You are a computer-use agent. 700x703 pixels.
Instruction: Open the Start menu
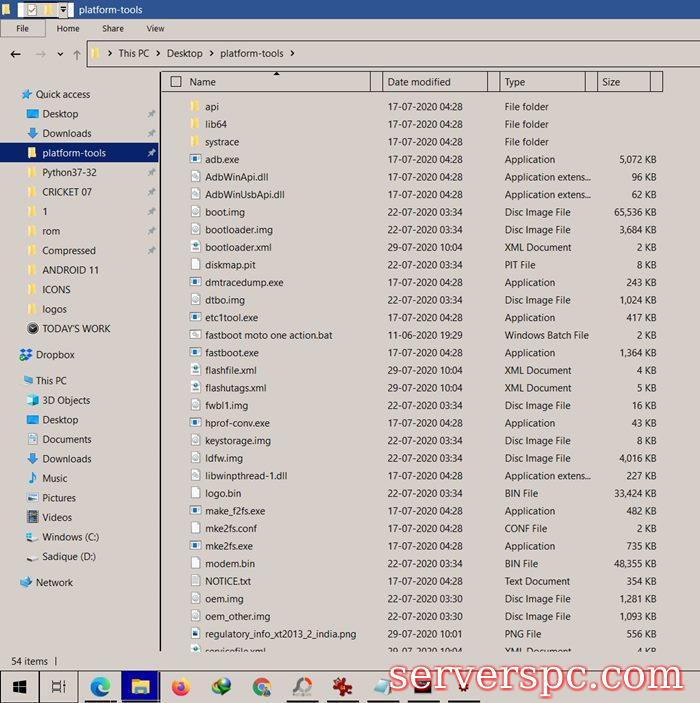[19, 686]
